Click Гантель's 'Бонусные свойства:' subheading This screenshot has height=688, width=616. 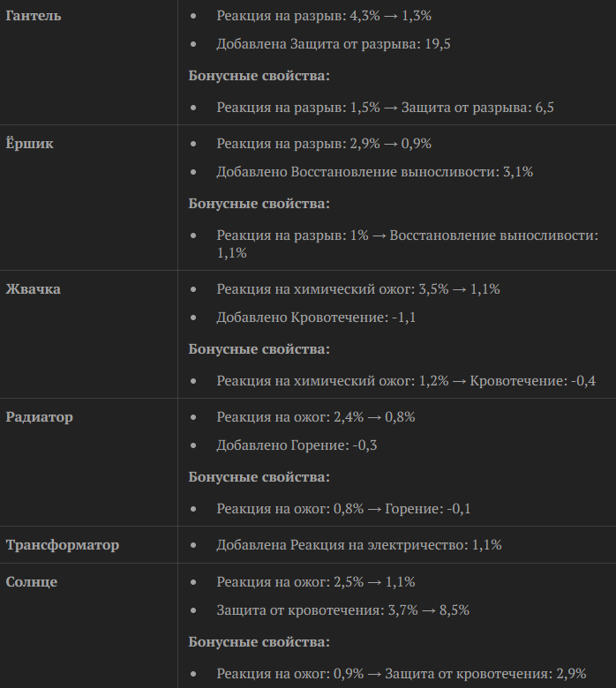[259, 76]
